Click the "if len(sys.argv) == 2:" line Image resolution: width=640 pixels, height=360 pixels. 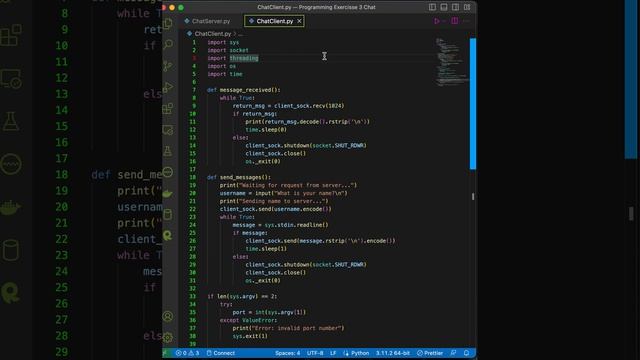(242, 297)
